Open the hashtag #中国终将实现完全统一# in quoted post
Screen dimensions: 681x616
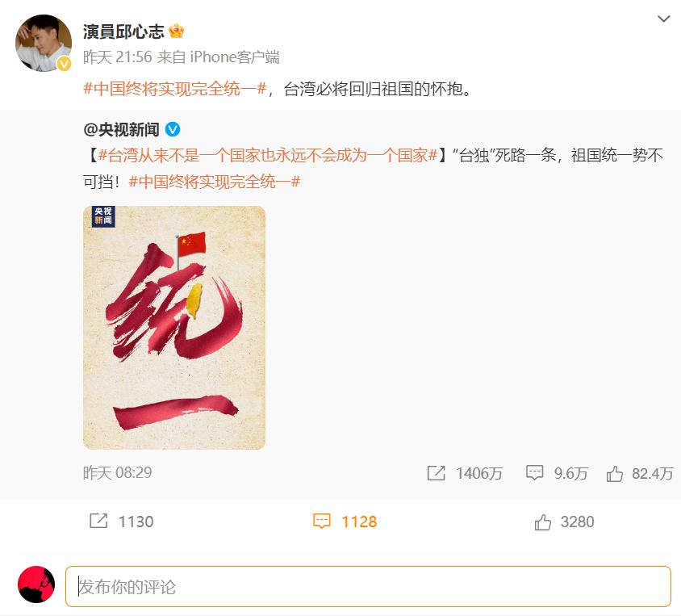[x=215, y=182]
